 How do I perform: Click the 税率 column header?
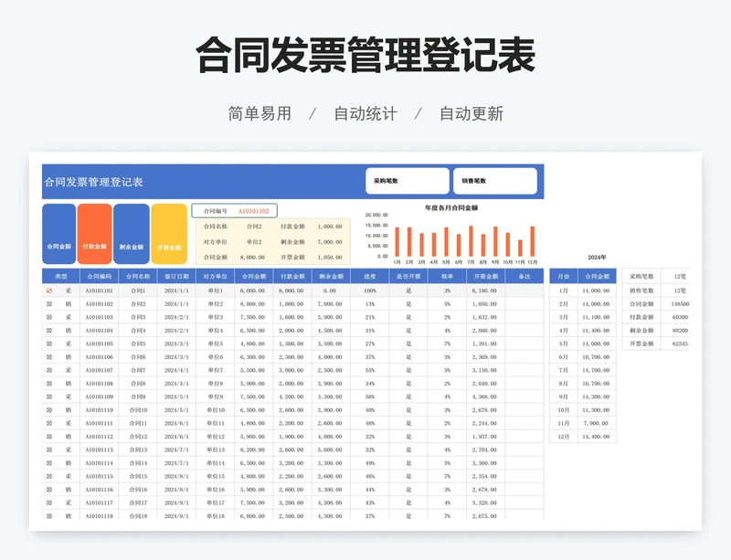pyautogui.click(x=448, y=276)
